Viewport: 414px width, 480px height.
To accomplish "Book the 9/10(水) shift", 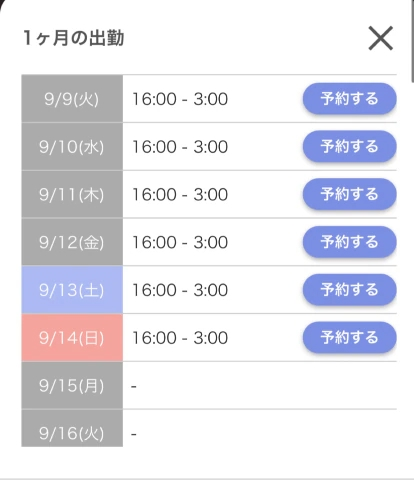I will [x=349, y=146].
